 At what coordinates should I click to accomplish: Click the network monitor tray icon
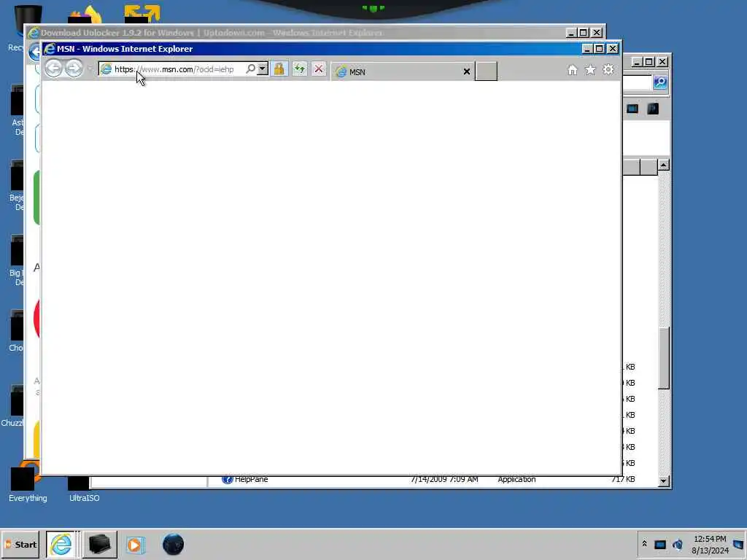coord(659,544)
